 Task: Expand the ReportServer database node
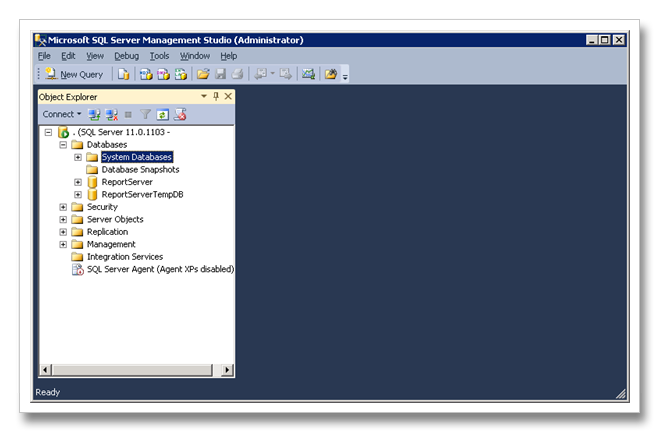point(78,182)
